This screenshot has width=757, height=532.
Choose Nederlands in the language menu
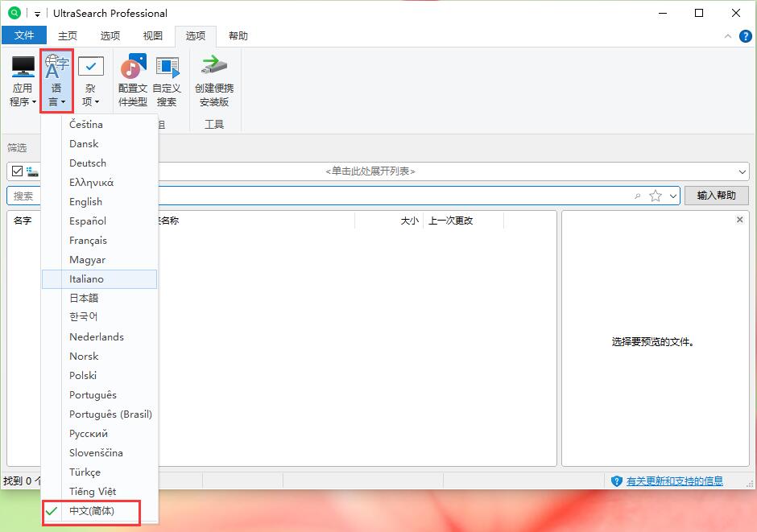pos(99,336)
